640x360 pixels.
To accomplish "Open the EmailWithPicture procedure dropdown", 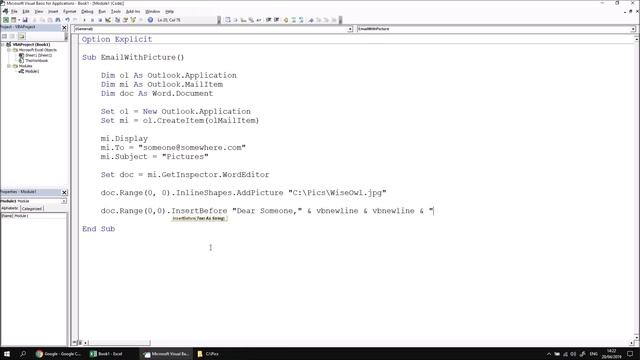I will coord(633,29).
